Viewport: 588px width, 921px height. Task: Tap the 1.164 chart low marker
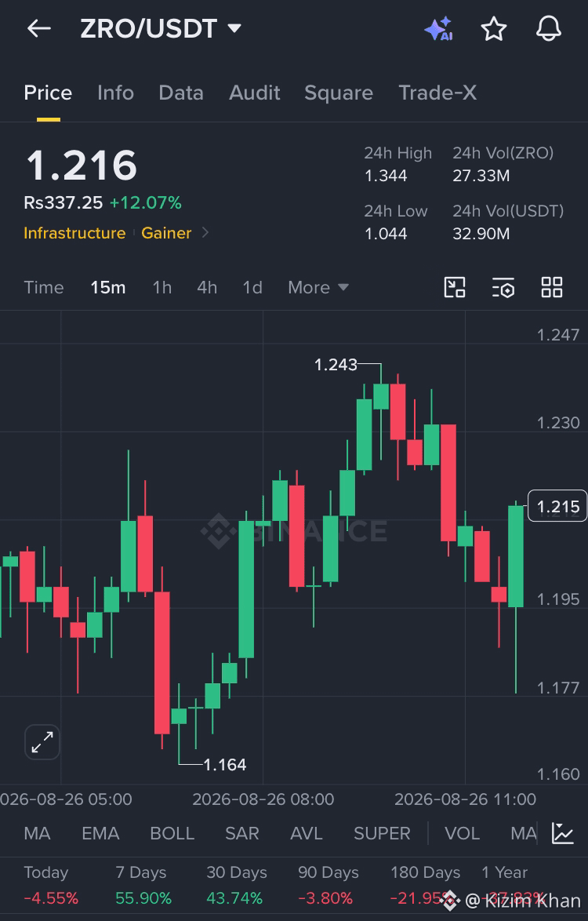225,765
